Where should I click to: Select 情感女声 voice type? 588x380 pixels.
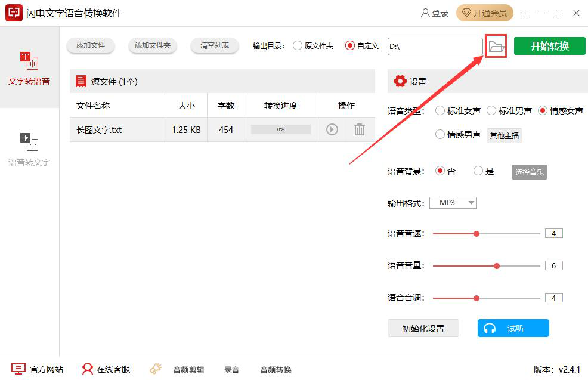point(560,111)
